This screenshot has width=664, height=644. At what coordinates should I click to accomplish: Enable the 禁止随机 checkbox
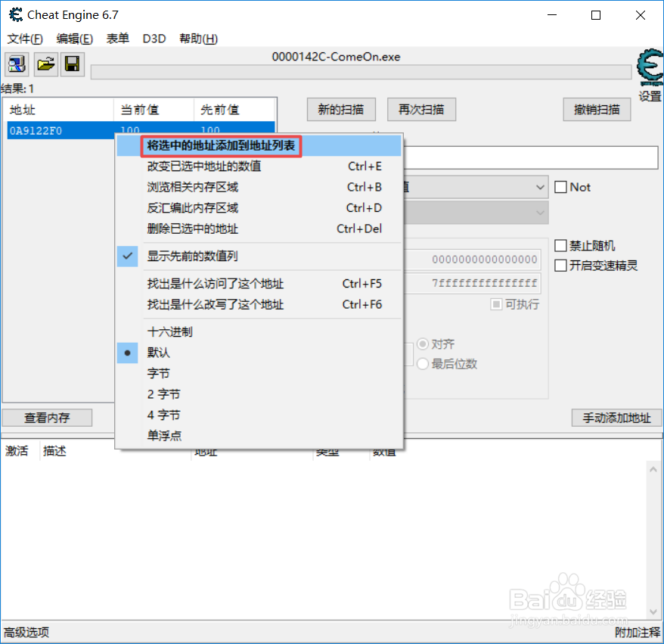[560, 245]
